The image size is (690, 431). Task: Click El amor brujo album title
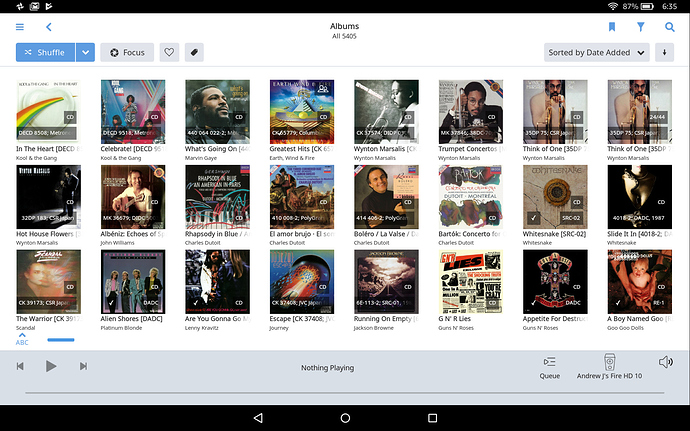[302, 234]
